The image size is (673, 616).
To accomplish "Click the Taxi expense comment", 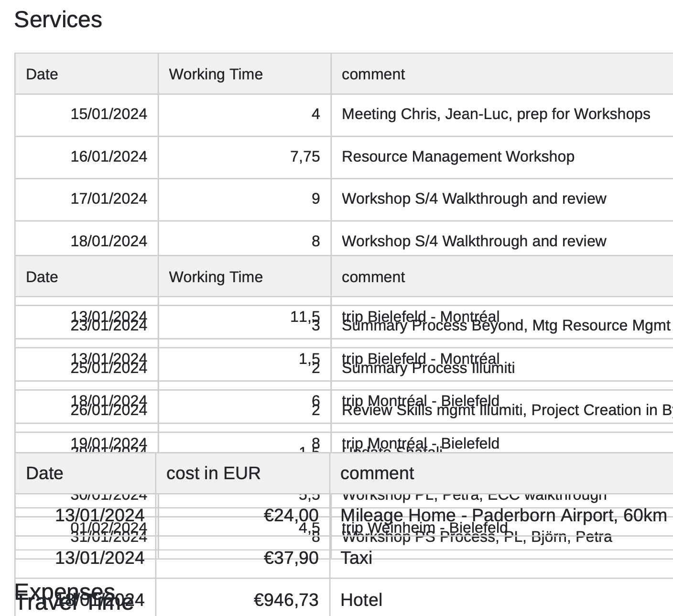I will tap(356, 558).
